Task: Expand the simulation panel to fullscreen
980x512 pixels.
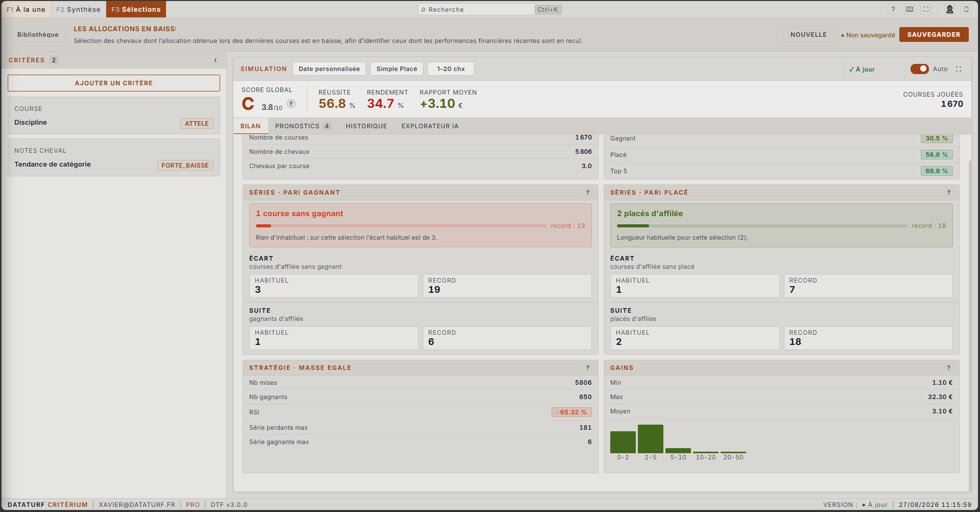Action: pos(959,69)
